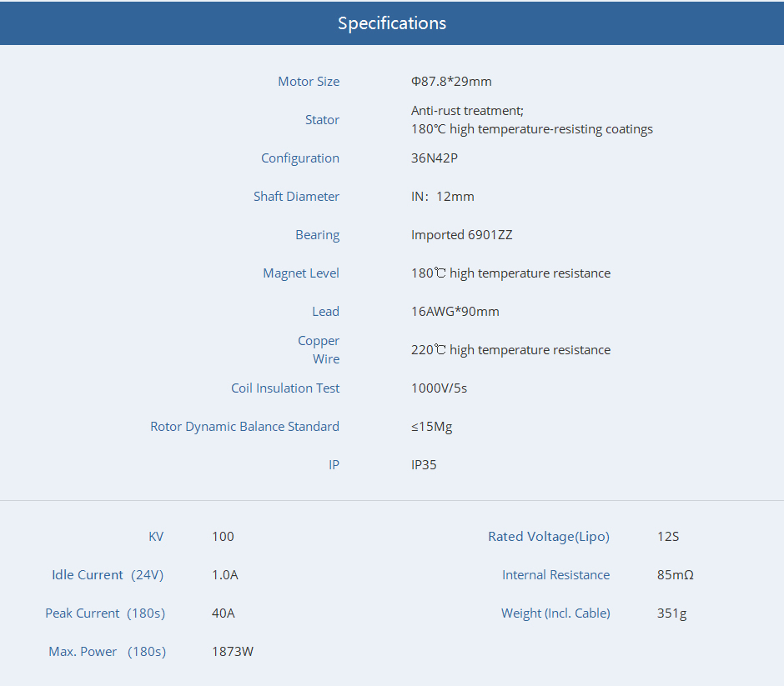Image resolution: width=784 pixels, height=686 pixels.
Task: Click the Stator label
Action: (x=322, y=120)
